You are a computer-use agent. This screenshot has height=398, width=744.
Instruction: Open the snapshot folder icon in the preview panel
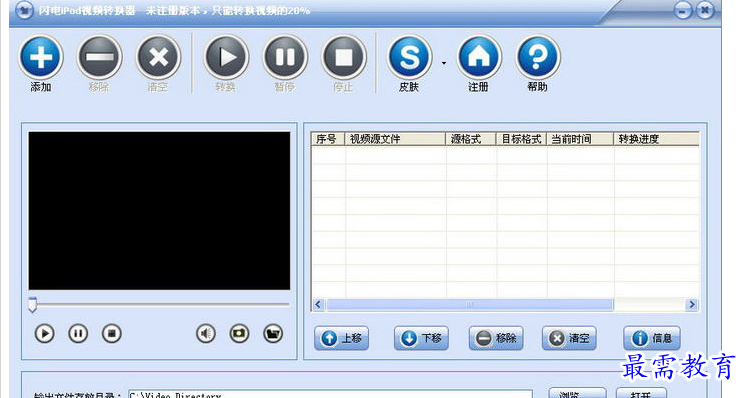pos(273,333)
